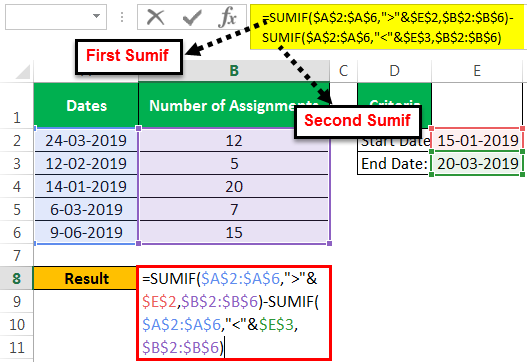Confirm formula with the checkmark icon

point(192,17)
